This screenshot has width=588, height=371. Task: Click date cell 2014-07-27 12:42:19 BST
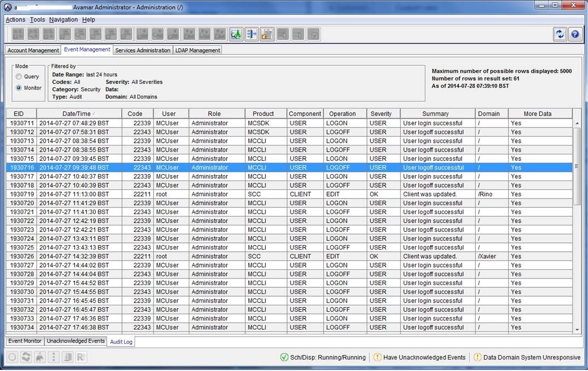pos(79,221)
